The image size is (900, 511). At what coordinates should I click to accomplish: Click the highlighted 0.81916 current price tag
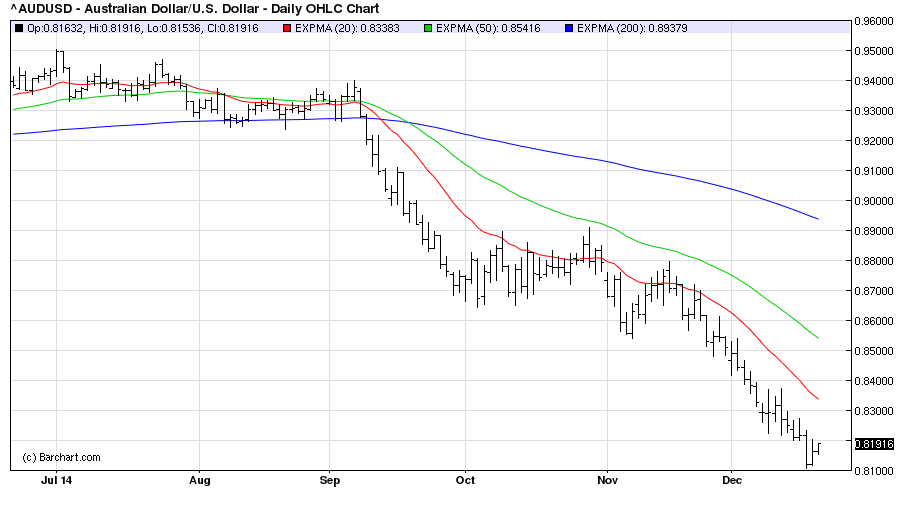coord(874,443)
